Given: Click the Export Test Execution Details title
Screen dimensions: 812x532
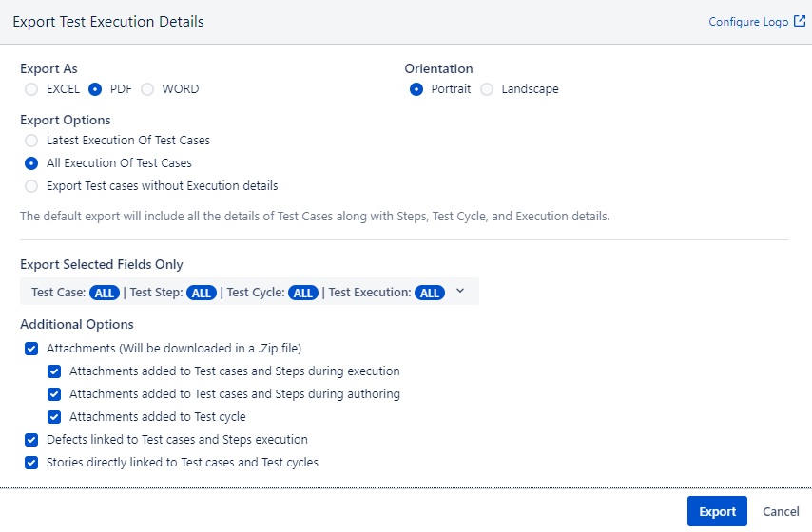Looking at the screenshot, I should point(108,22).
